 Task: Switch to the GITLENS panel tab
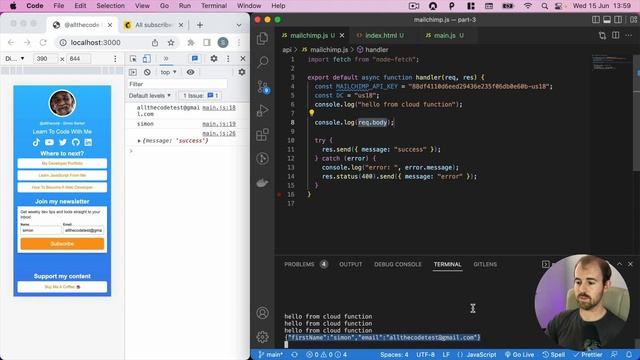pos(485,264)
